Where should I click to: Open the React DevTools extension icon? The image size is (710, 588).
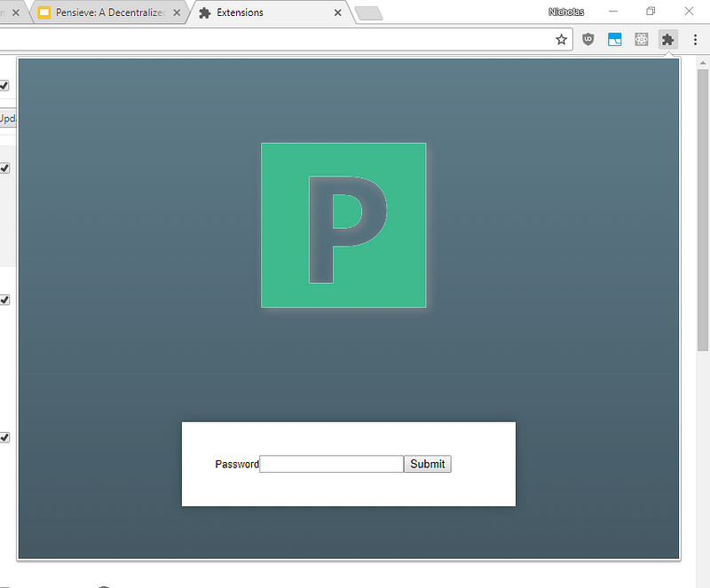click(641, 39)
